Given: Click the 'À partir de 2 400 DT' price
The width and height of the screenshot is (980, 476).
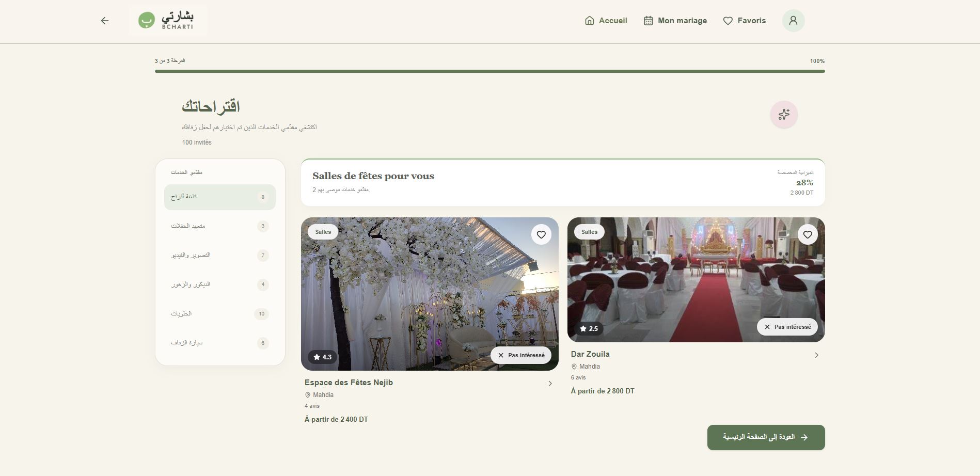Looking at the screenshot, I should point(336,419).
